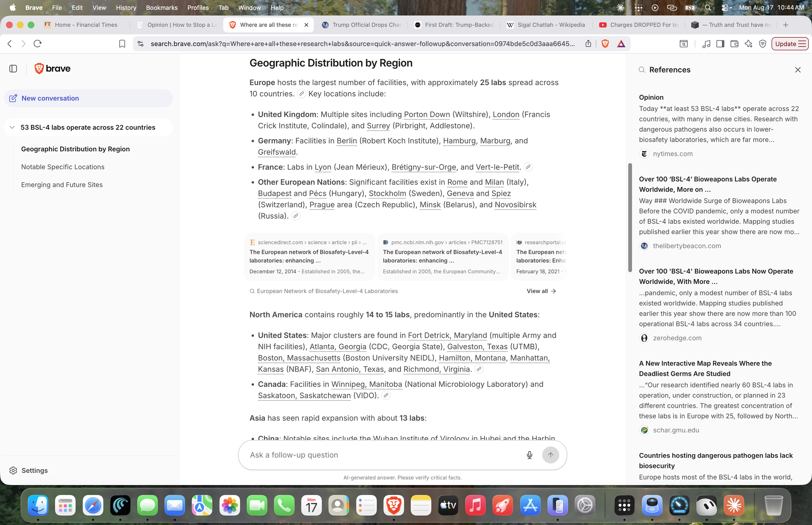Open macOS Control Center icon
This screenshot has height=525, width=812.
(725, 7)
